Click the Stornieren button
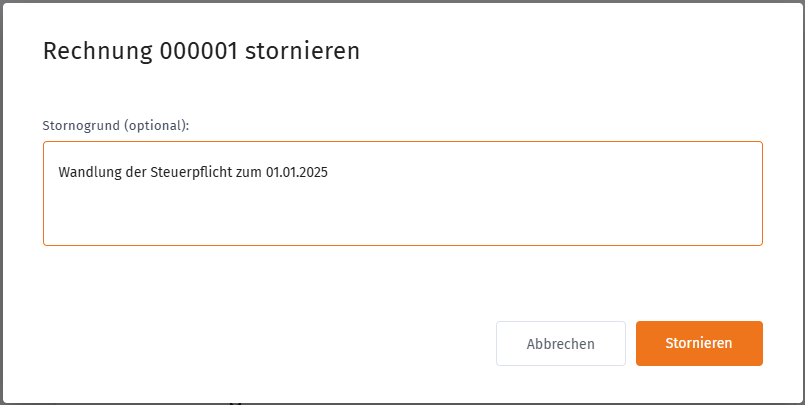Image resolution: width=805 pixels, height=405 pixels. 699,343
